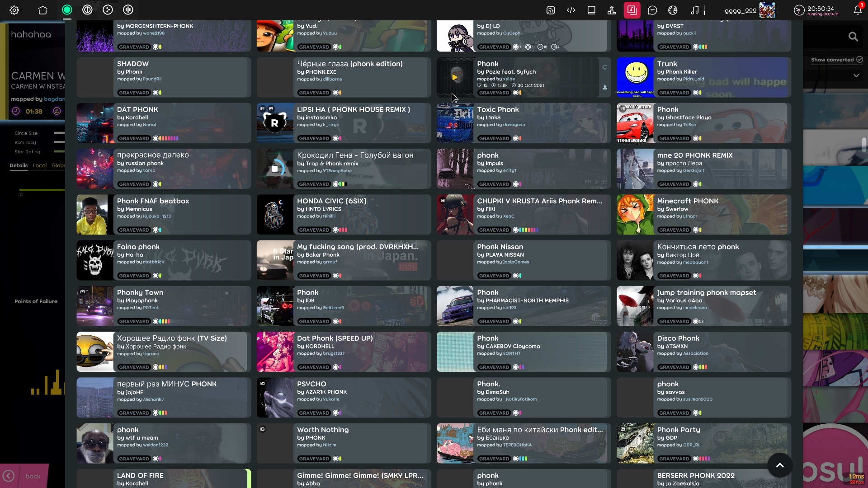Open notifications bell with red badge

click(x=858, y=10)
